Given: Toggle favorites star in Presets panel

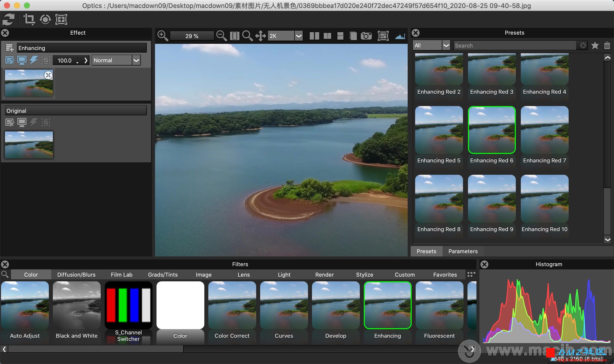Looking at the screenshot, I should click(x=595, y=45).
